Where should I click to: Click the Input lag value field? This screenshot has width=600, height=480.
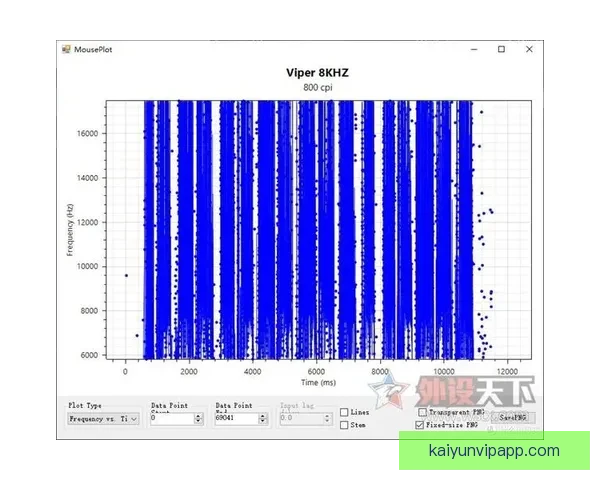coord(302,418)
